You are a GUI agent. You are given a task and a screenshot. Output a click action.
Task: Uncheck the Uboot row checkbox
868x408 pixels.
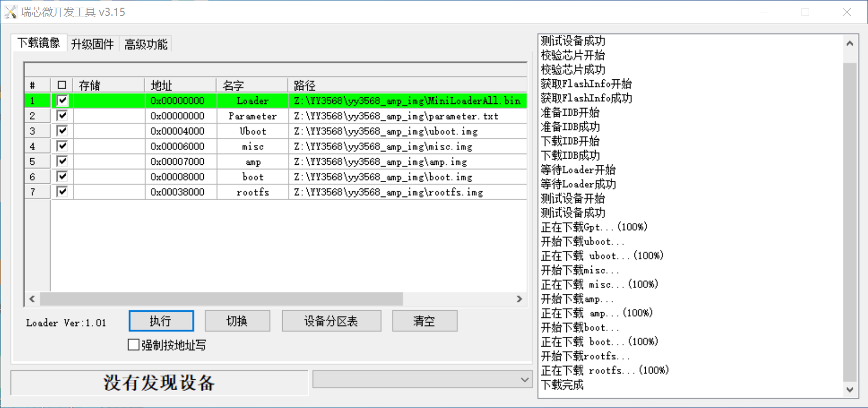pyautogui.click(x=62, y=131)
